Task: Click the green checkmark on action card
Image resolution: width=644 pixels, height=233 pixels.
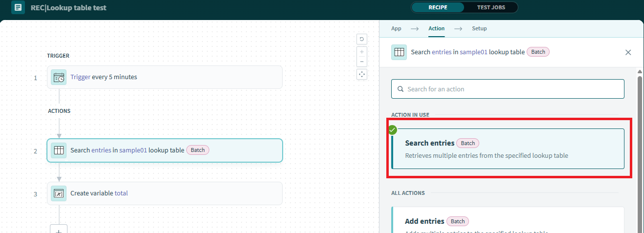Action: (x=393, y=130)
